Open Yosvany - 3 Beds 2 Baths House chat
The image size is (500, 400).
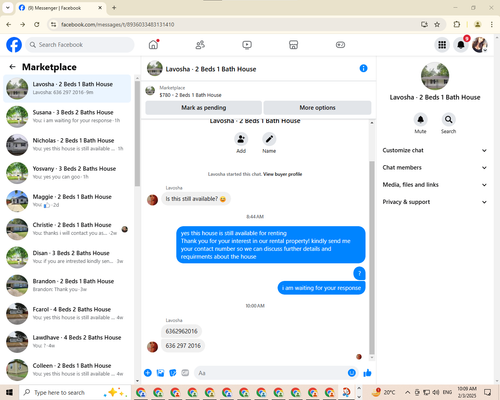pos(67,173)
